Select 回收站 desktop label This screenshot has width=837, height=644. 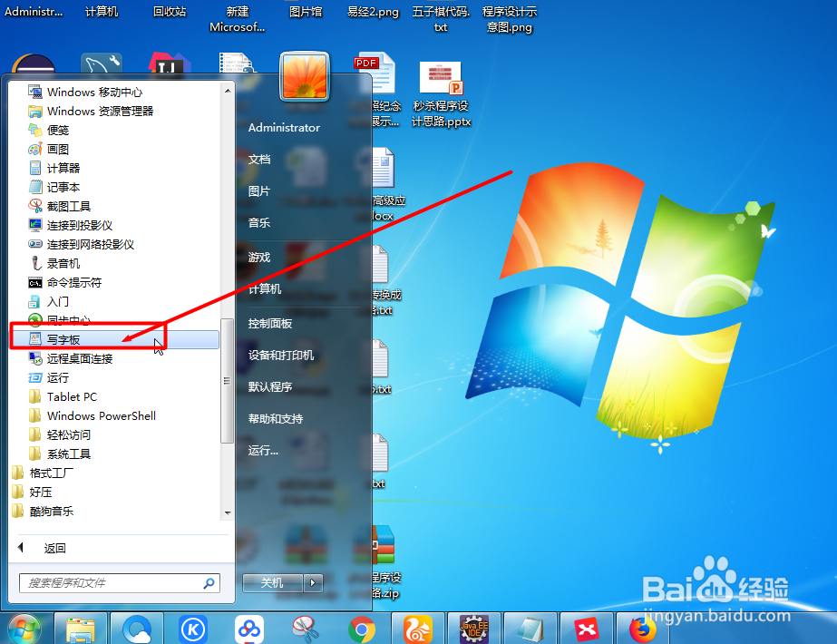point(170,11)
